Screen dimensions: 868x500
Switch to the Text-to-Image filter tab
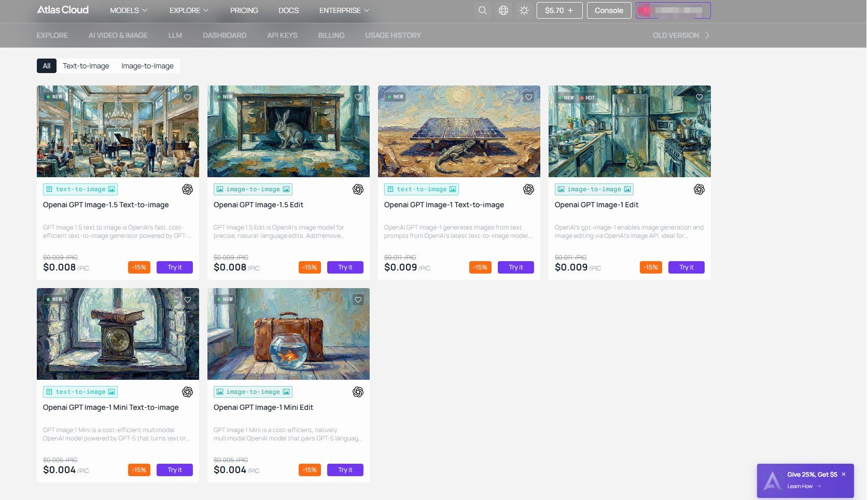[x=86, y=66]
